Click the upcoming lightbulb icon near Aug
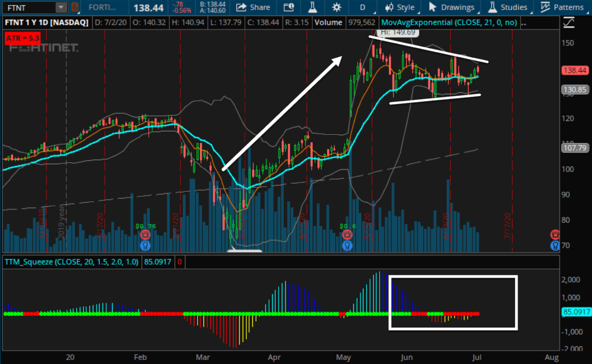 pos(554,246)
